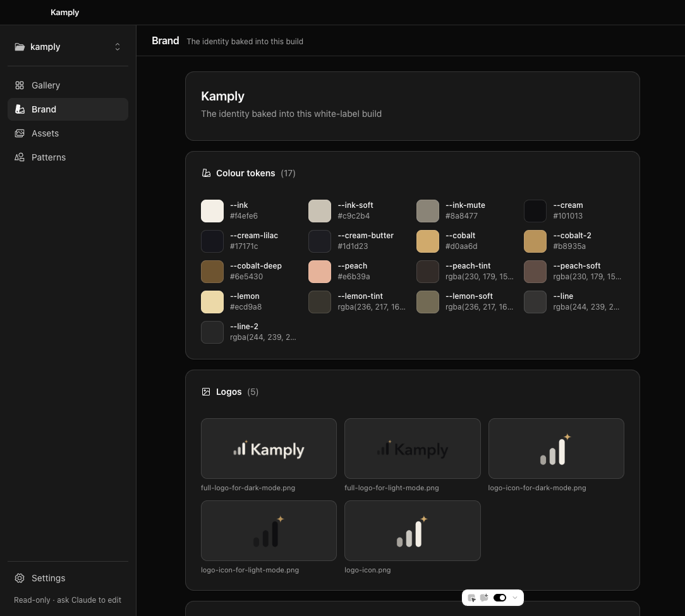Open Settings via the gear icon

[x=20, y=578]
